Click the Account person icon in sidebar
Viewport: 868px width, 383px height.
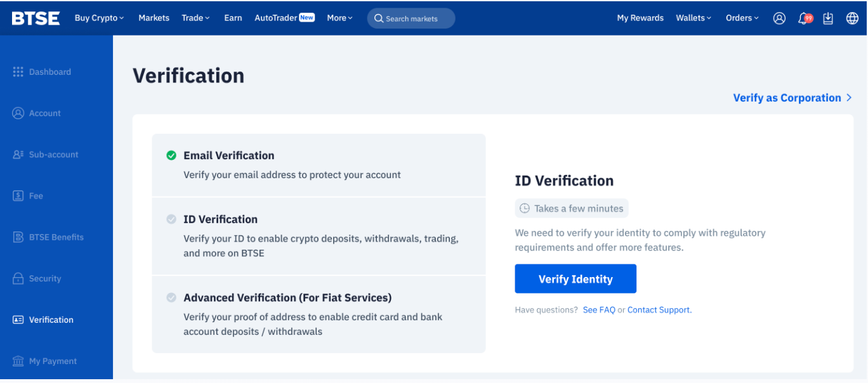pos(18,113)
